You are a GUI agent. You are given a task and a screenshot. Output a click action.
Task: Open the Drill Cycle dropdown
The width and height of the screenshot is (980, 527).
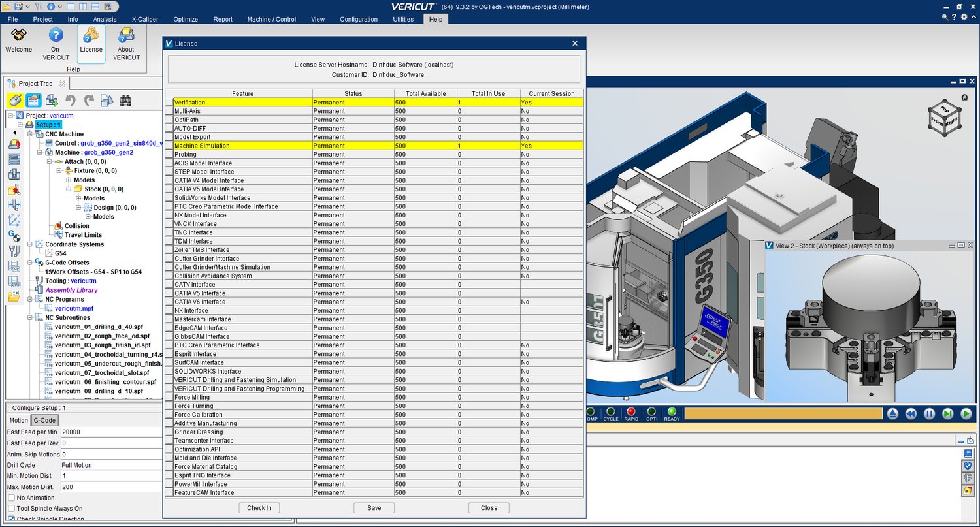pos(110,465)
